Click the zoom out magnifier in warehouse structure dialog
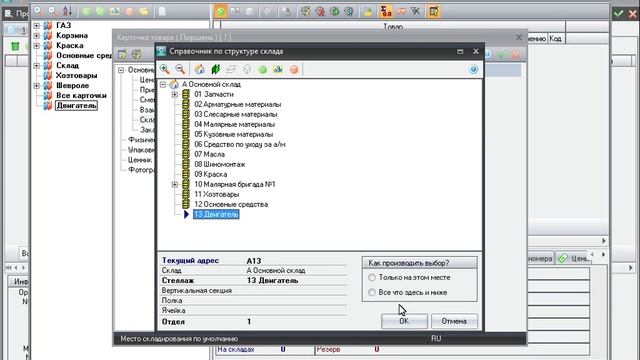640x360 pixels. [x=180, y=69]
